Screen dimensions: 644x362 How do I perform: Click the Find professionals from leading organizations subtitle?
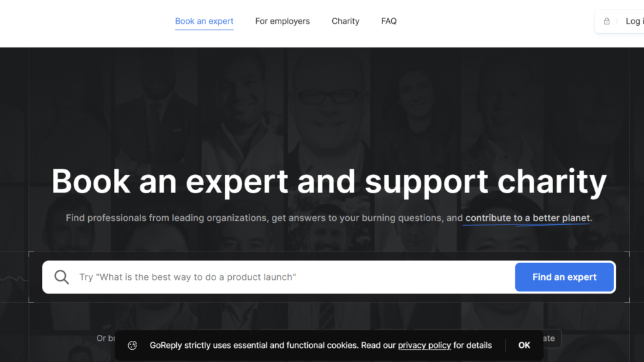(263, 218)
